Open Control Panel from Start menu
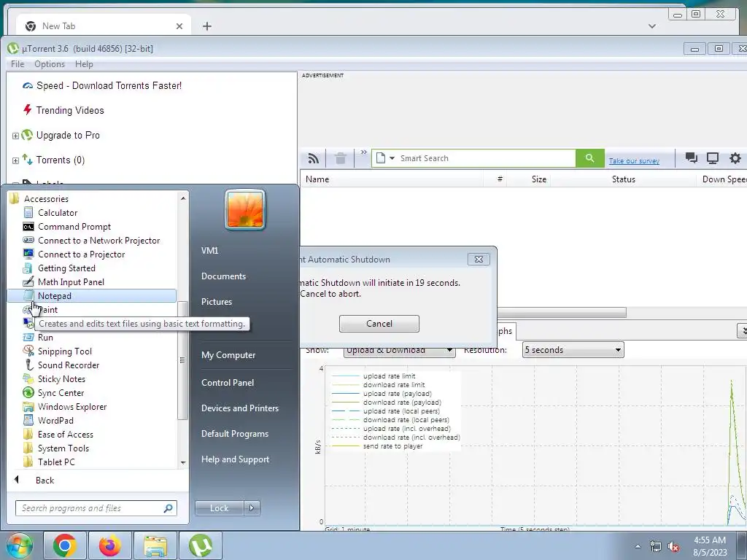The width and height of the screenshot is (747, 560). [228, 382]
